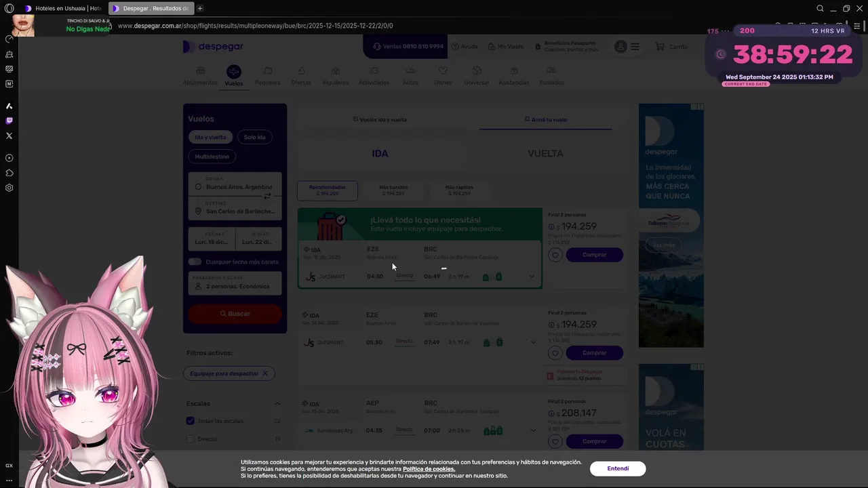The width and height of the screenshot is (868, 488).
Task: Open the player icon in sidebar
Action: coord(9,158)
